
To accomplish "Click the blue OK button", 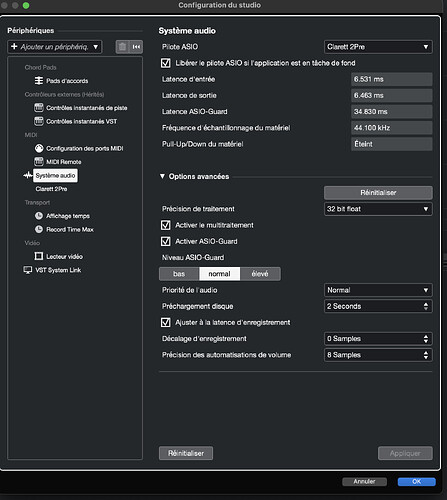I will point(417,481).
